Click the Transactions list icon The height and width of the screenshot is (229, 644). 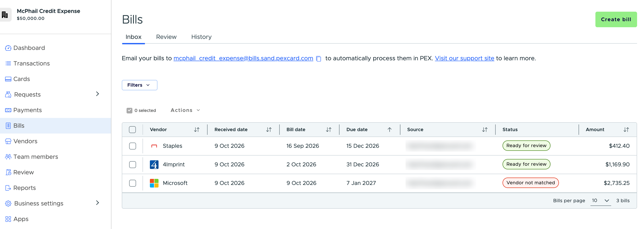(8, 63)
